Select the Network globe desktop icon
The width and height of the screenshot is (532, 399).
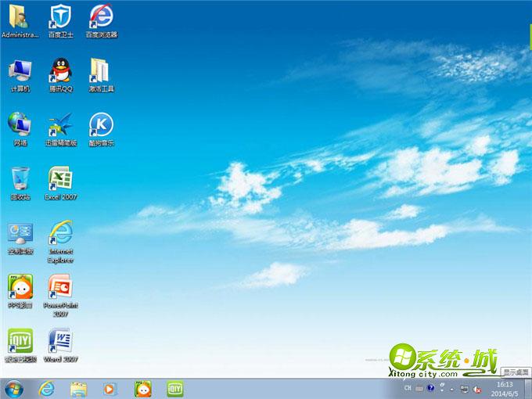tap(20, 124)
